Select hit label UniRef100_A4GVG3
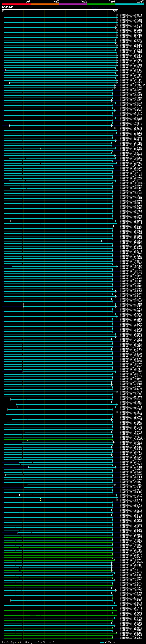 pos(131,32)
